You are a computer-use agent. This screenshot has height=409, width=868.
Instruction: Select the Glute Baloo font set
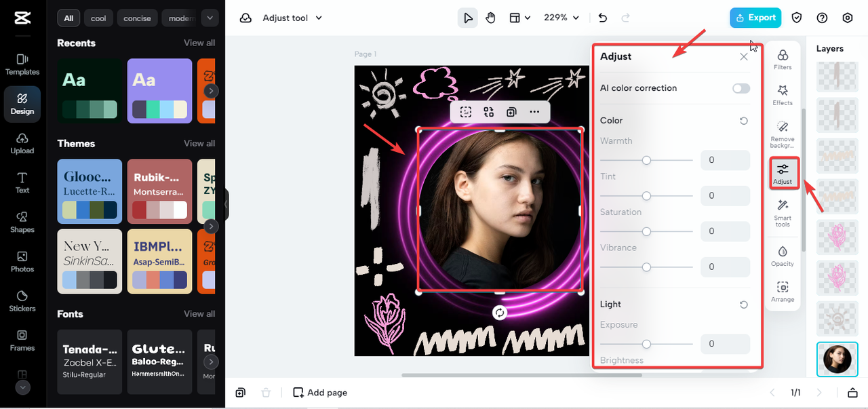click(x=160, y=362)
